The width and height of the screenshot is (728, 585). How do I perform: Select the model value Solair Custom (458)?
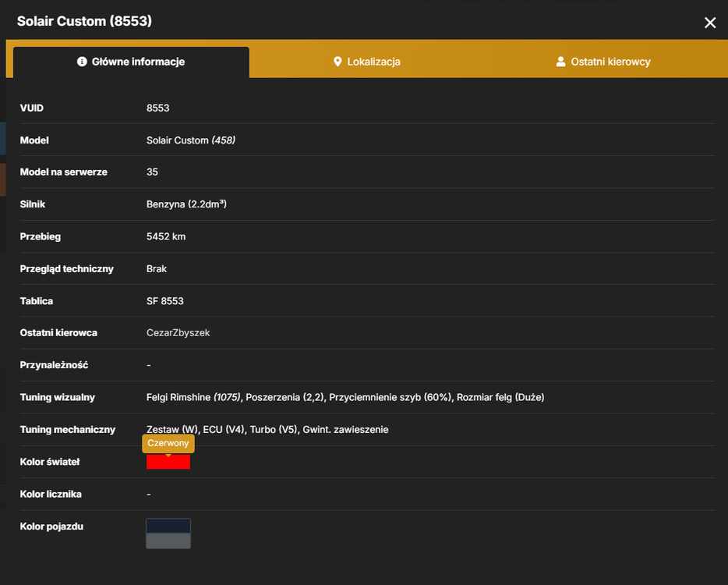coord(191,140)
